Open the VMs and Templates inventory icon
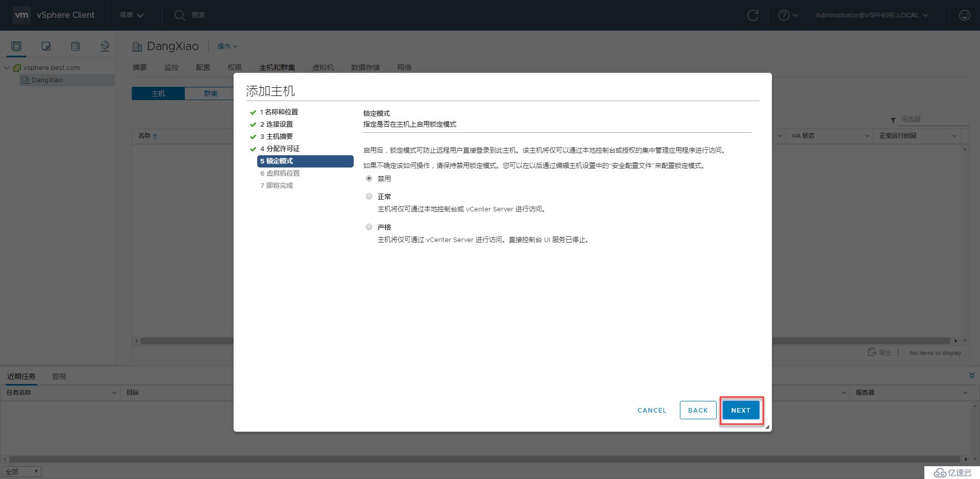 (x=46, y=46)
